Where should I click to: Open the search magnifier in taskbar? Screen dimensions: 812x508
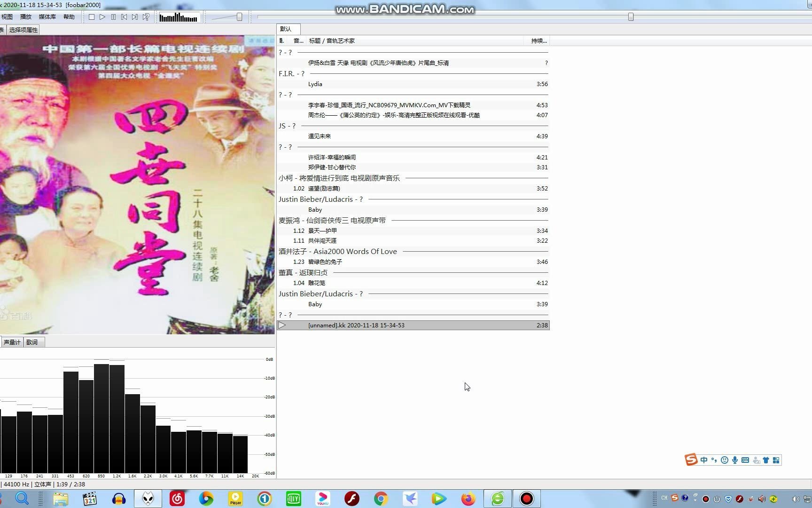[22, 499]
